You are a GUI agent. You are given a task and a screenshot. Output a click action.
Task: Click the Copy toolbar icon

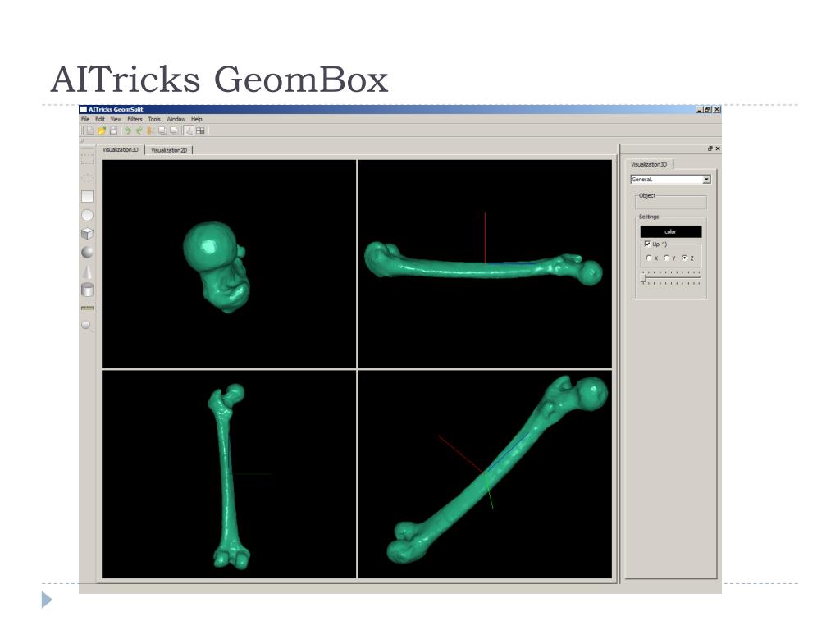pyautogui.click(x=162, y=130)
